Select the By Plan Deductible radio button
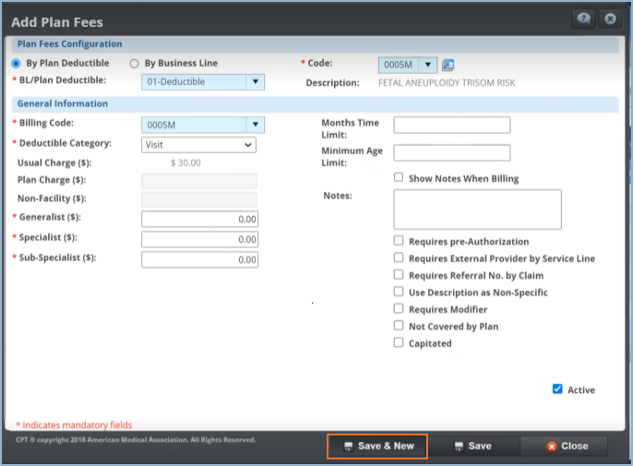 pyautogui.click(x=16, y=63)
